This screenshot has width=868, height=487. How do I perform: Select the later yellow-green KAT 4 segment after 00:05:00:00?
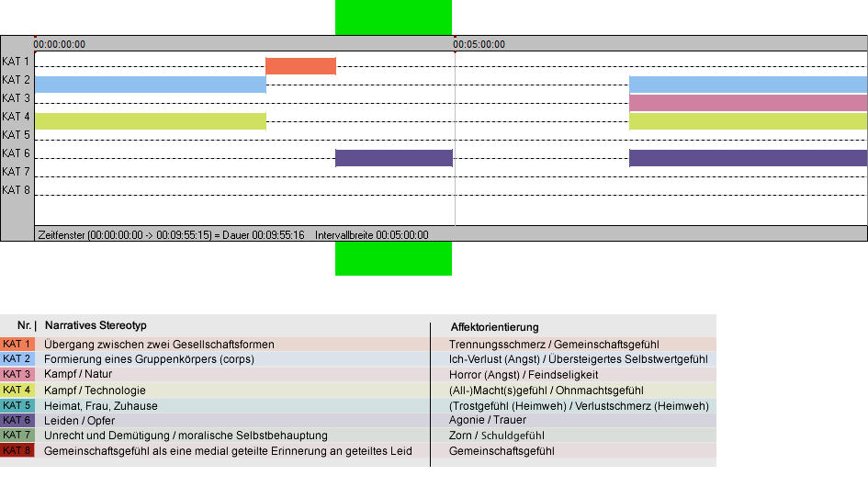pos(748,120)
